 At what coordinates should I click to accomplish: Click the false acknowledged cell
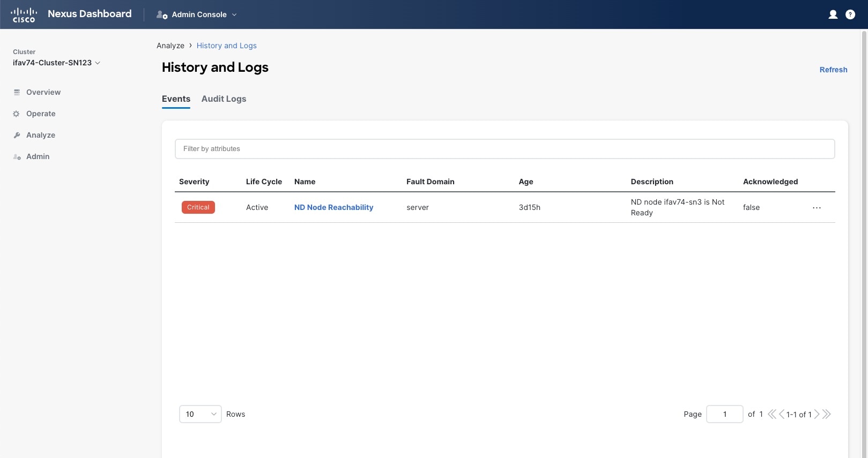[751, 207]
